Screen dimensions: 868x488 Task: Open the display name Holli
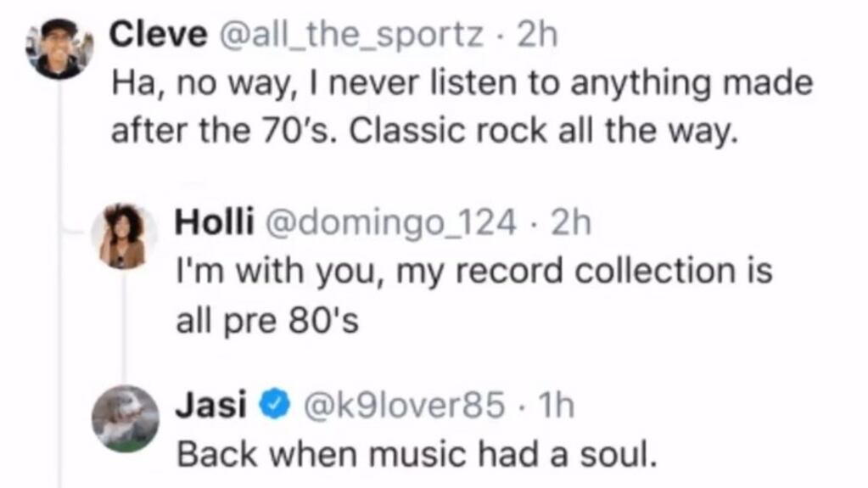pos(214,222)
